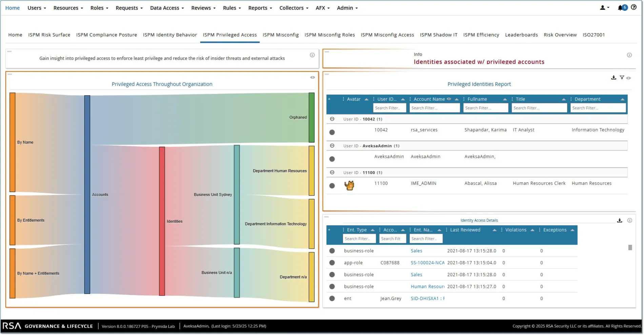Open the notifications bell with badge 6
The width and height of the screenshot is (644, 335).
623,7
